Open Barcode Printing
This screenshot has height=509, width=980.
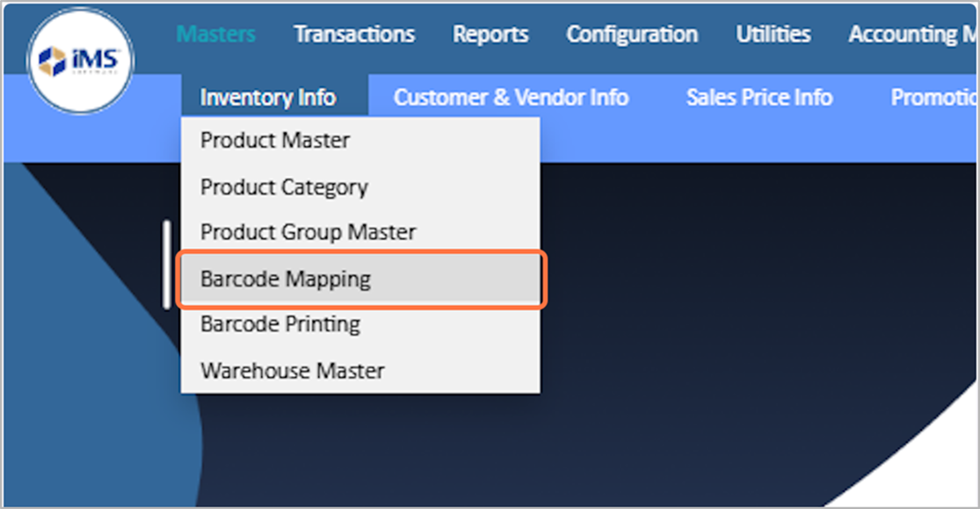pos(280,324)
